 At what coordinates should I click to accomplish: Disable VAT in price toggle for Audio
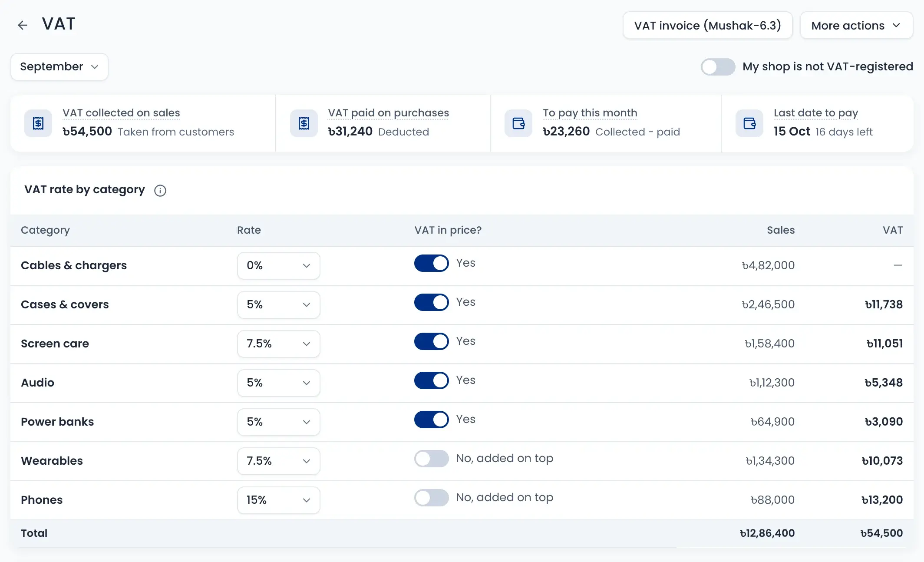point(431,380)
